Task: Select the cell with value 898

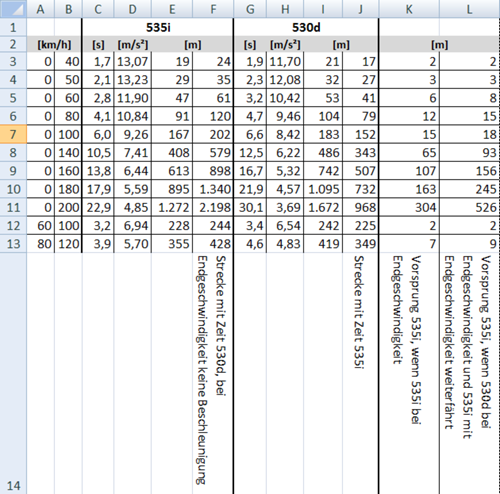Action: (213, 171)
